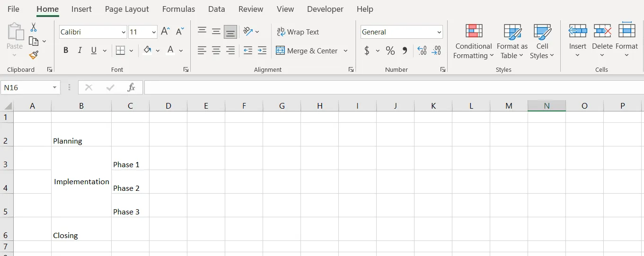Open the Orientation text rotation tool

click(x=248, y=32)
